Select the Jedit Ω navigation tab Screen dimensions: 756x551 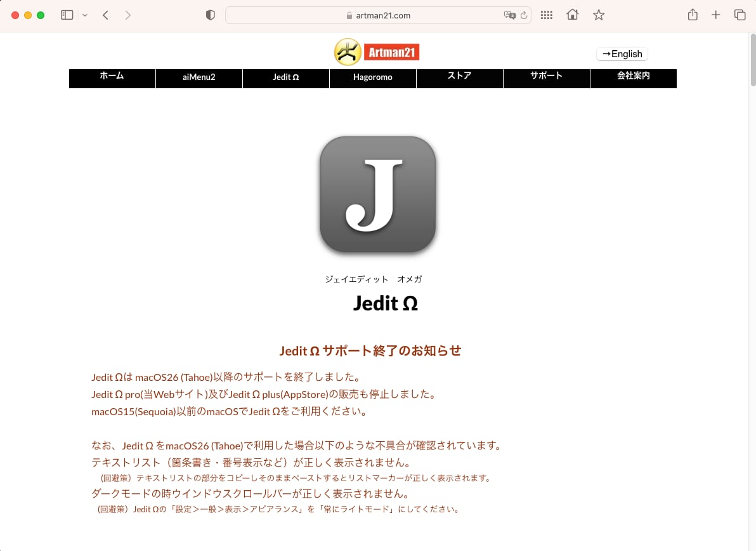pos(285,78)
